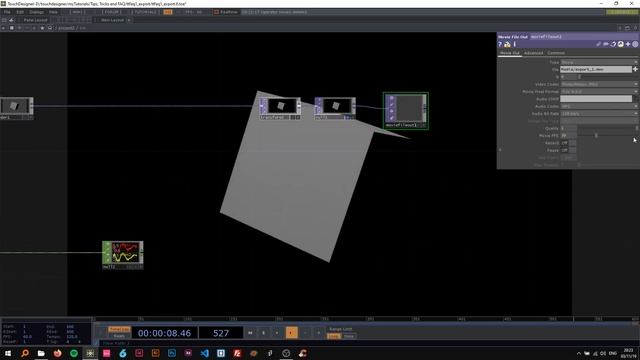Viewport: 640px width, 360px height.
Task: Click the File path input field
Action: (596, 69)
